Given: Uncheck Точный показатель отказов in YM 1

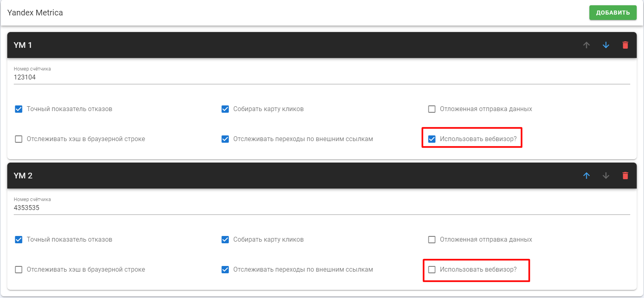Looking at the screenshot, I should 19,109.
